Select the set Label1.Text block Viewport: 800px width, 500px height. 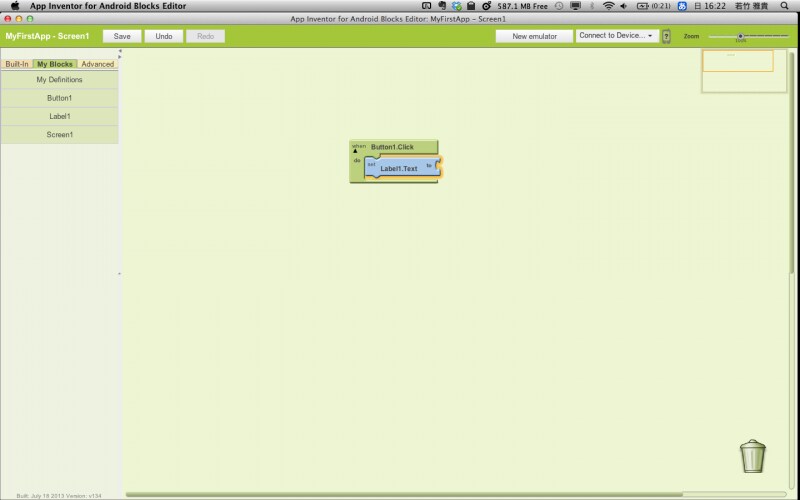402,168
